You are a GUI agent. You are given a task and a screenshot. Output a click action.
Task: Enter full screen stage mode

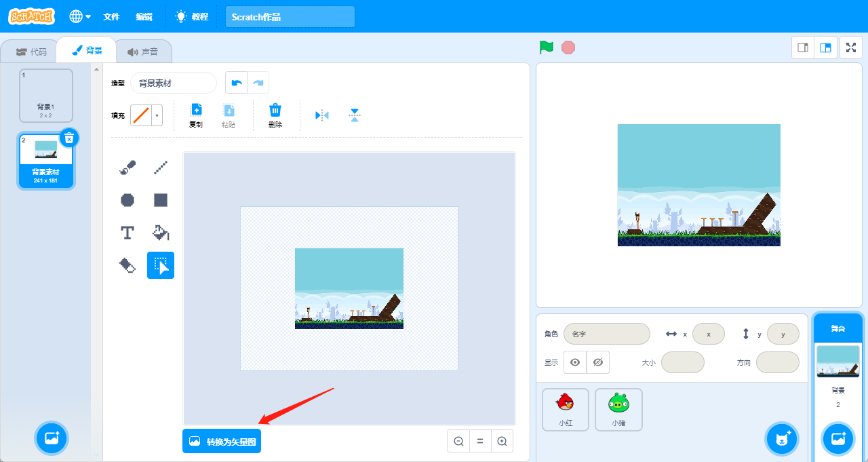coord(851,47)
